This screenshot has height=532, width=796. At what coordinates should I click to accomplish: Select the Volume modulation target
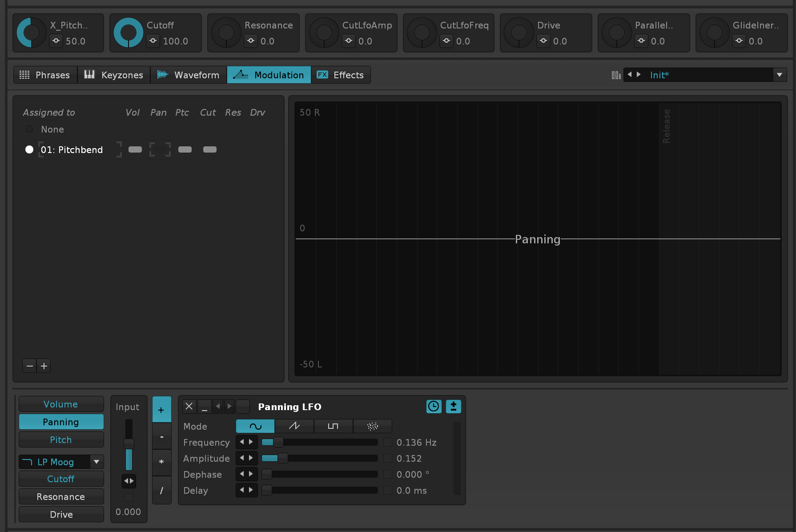pos(61,404)
